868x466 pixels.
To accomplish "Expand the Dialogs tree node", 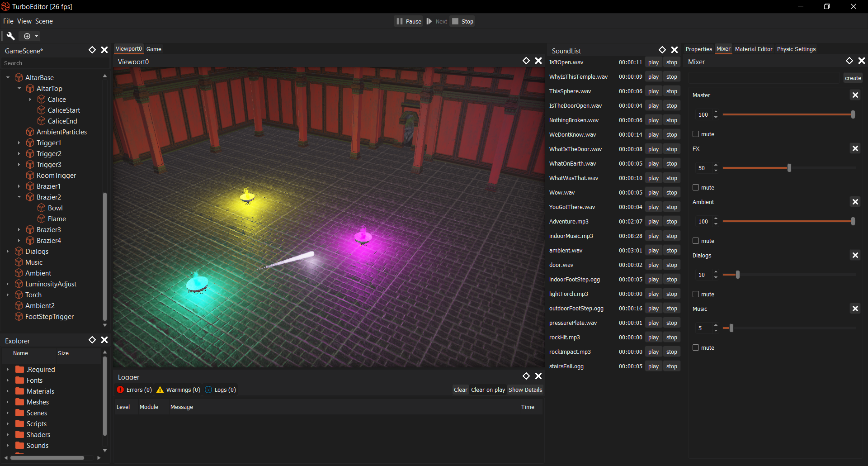I will [8, 252].
